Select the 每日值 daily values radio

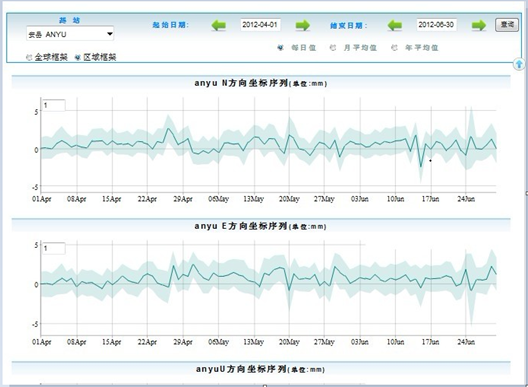280,48
